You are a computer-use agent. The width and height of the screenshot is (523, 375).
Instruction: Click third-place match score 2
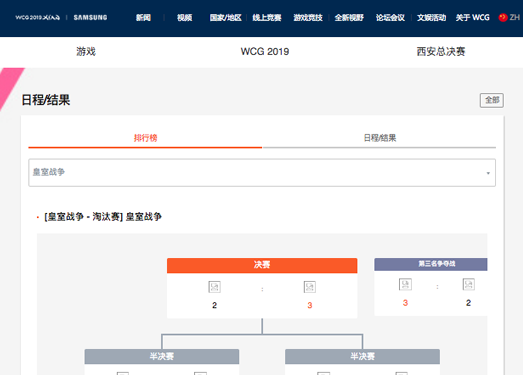point(468,303)
